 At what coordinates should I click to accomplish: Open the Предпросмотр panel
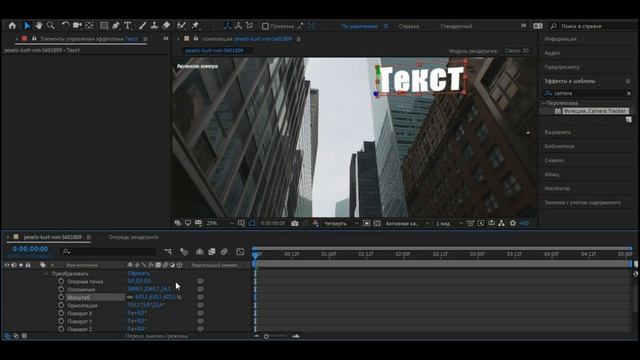(562, 67)
